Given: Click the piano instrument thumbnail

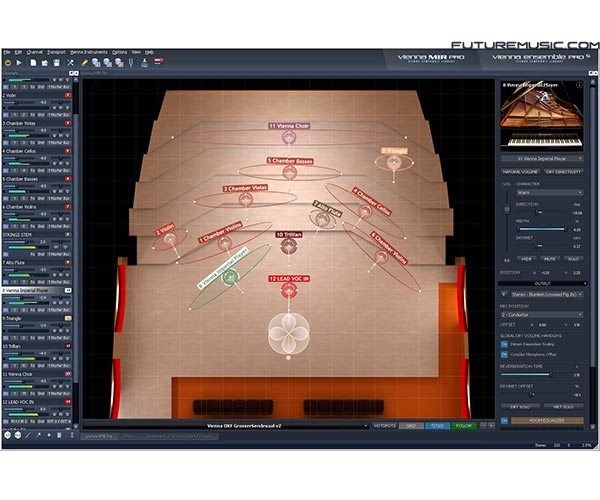Looking at the screenshot, I should [542, 116].
